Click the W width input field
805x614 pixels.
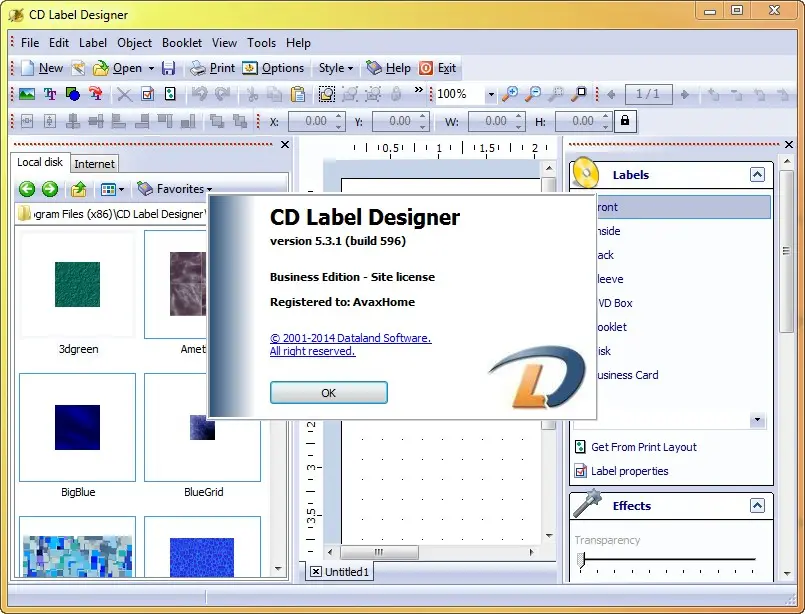pyautogui.click(x=492, y=121)
